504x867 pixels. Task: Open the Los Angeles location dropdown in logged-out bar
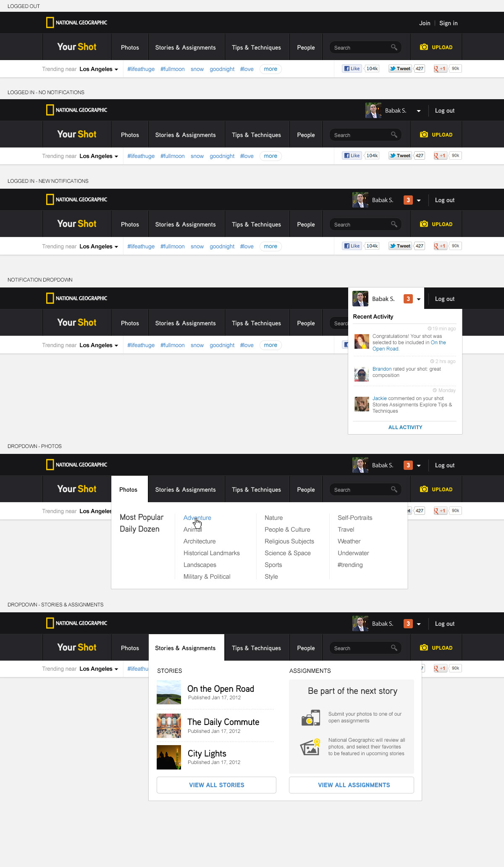(x=99, y=69)
